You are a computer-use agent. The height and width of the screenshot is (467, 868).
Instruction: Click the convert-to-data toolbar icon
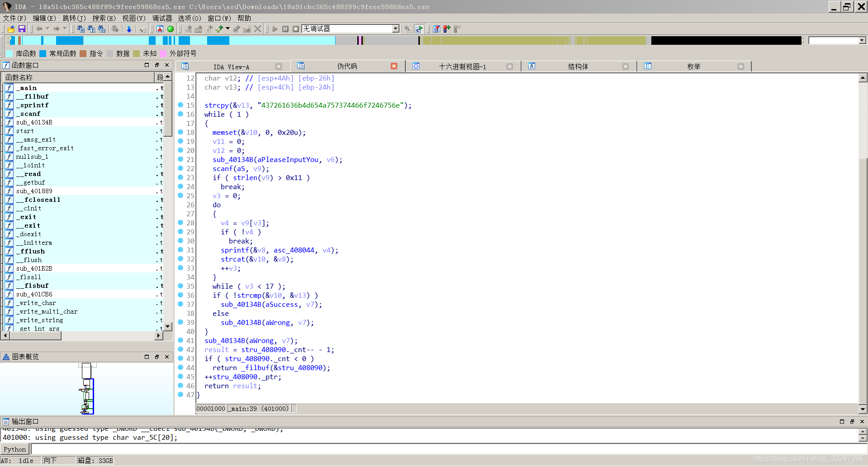[x=199, y=29]
